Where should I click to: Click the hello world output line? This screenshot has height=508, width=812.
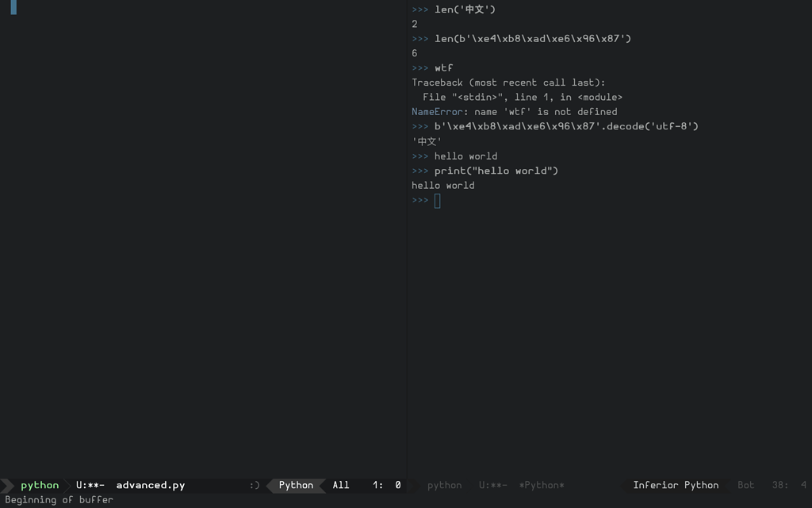click(442, 185)
